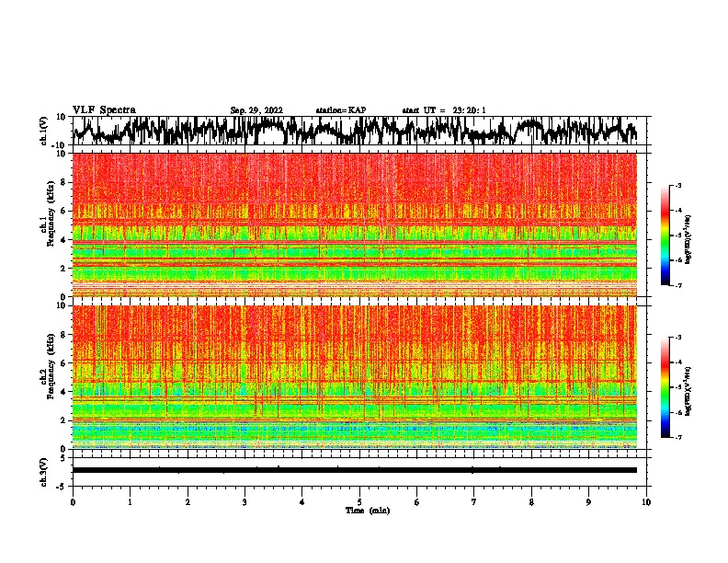Click the ch.2 colorbar "log(PSD)" unit label

coord(688,392)
